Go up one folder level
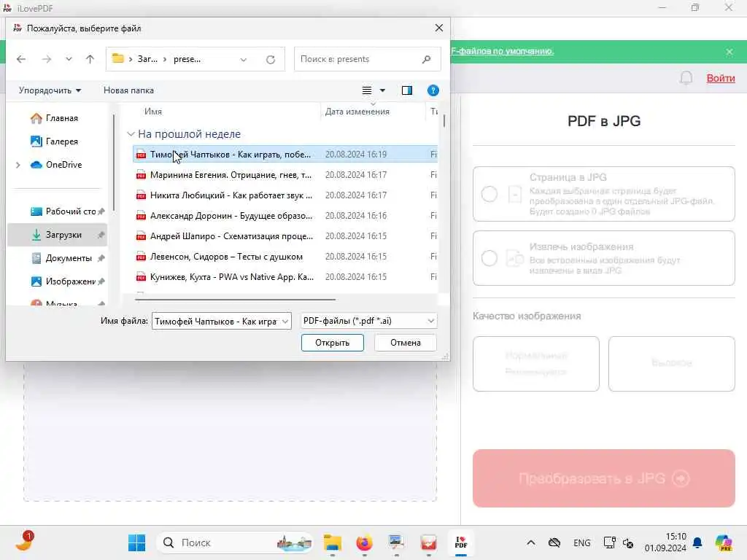Image resolution: width=747 pixels, height=560 pixels. coord(90,59)
